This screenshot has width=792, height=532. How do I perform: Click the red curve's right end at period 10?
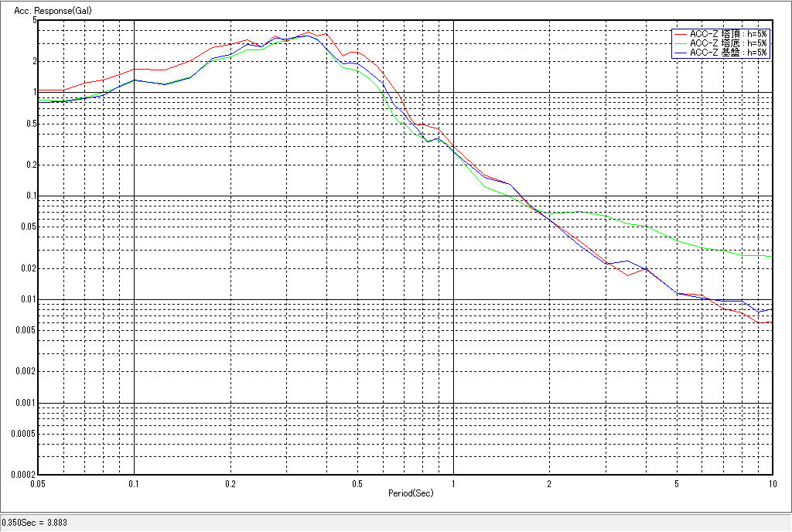point(772,322)
